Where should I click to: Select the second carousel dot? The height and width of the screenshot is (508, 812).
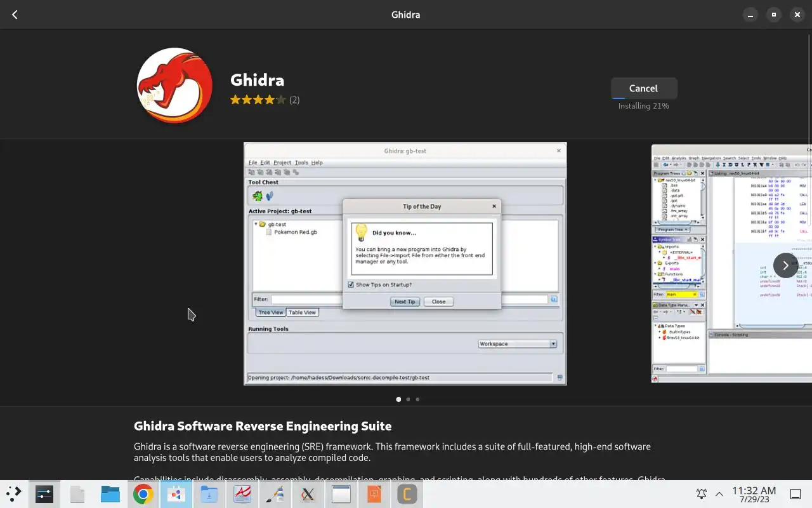(408, 399)
